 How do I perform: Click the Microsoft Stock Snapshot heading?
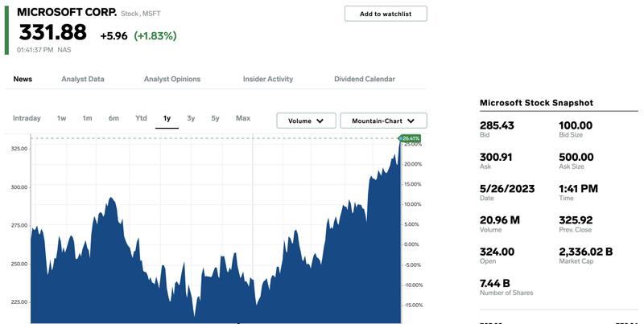click(536, 103)
